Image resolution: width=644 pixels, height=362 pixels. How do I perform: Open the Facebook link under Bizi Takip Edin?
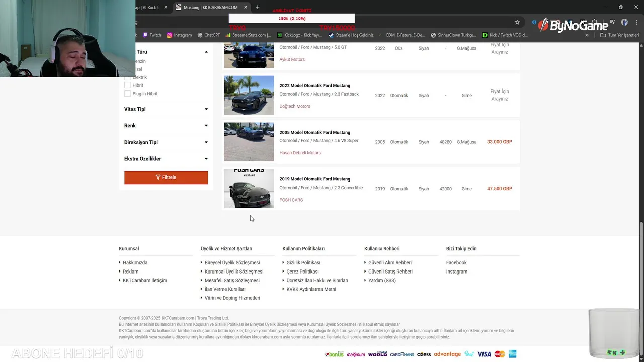[456, 263]
